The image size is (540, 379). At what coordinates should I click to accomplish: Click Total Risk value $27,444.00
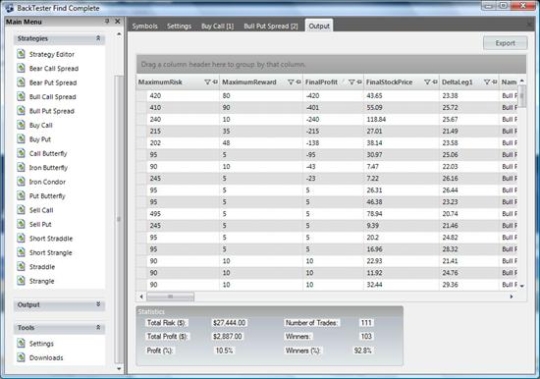(229, 323)
